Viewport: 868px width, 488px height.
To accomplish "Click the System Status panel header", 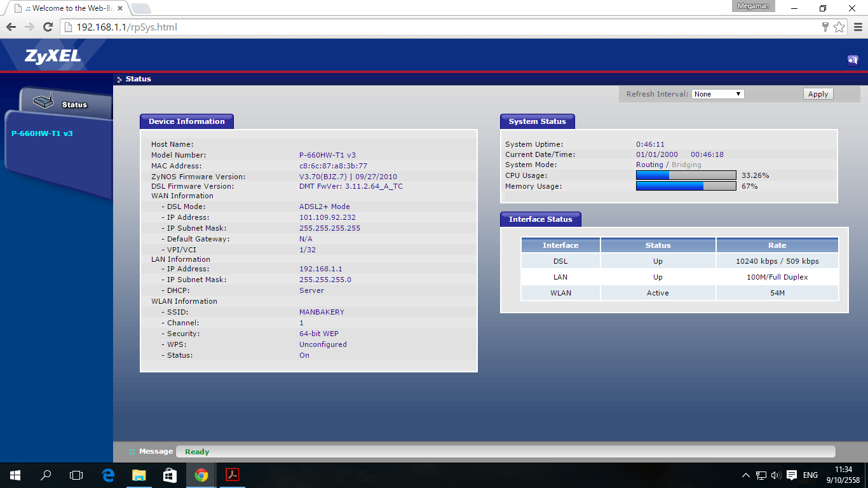I will 537,121.
